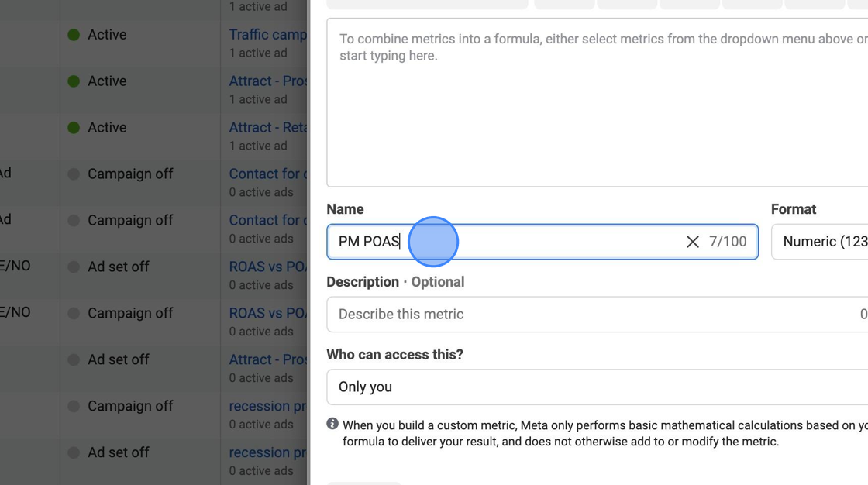Viewport: 868px width, 485px height.
Task: Click the info icon beside the metric disclaimer
Action: click(x=332, y=424)
